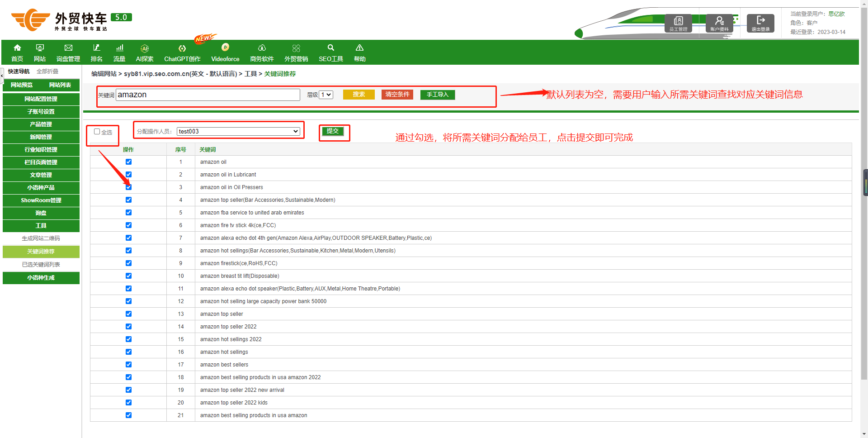Open the 小语种产品 sidebar item

tap(41, 187)
